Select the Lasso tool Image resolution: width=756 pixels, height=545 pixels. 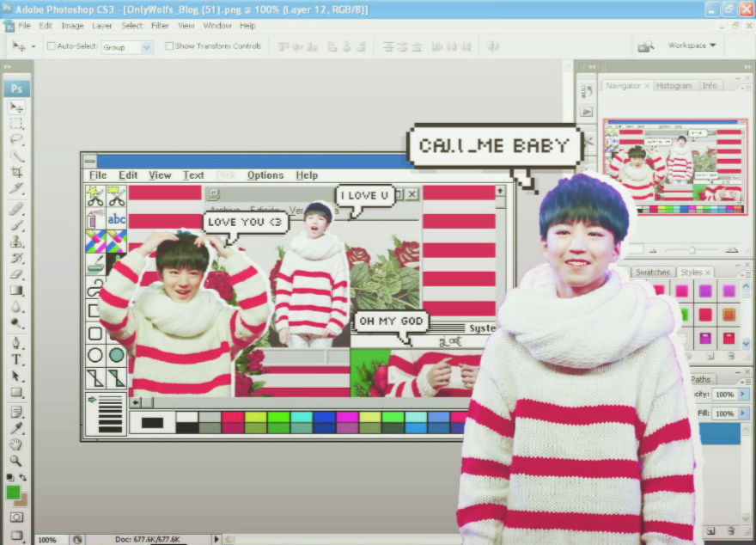(16, 139)
